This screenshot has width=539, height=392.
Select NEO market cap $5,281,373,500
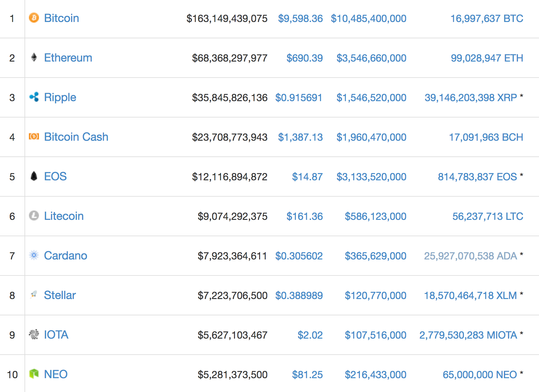[233, 375]
